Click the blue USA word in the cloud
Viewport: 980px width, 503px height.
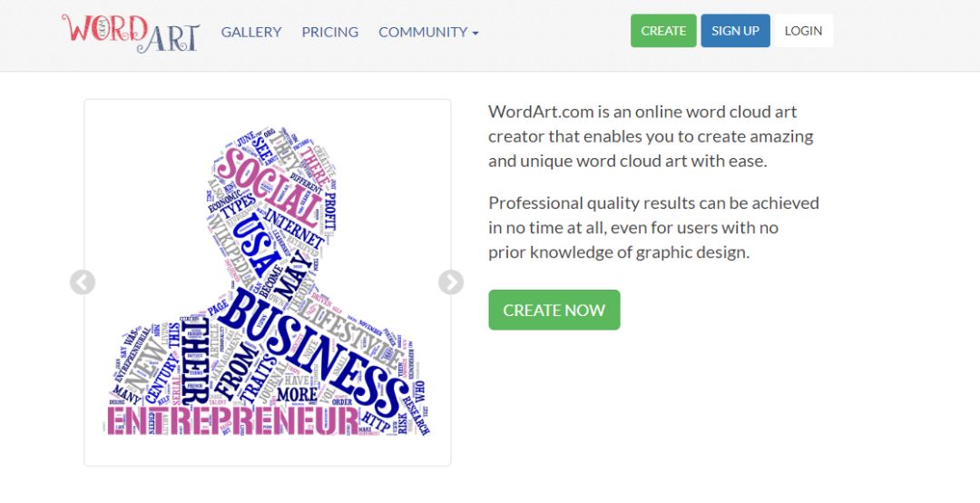pyautogui.click(x=256, y=244)
